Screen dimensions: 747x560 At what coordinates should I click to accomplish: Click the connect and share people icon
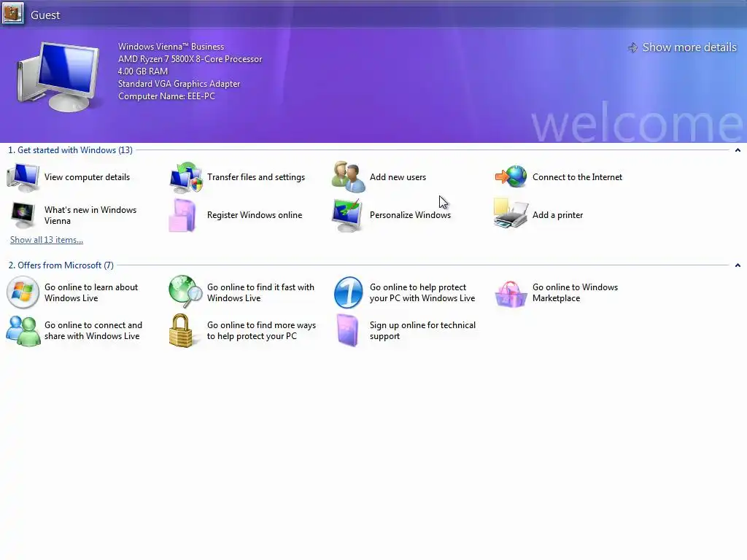(x=23, y=330)
